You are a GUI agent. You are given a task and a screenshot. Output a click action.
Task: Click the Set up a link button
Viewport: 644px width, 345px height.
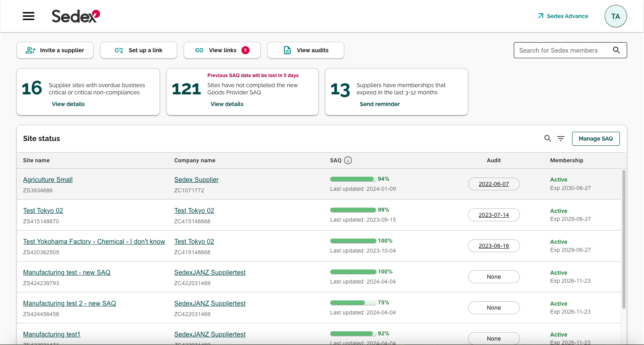(139, 50)
